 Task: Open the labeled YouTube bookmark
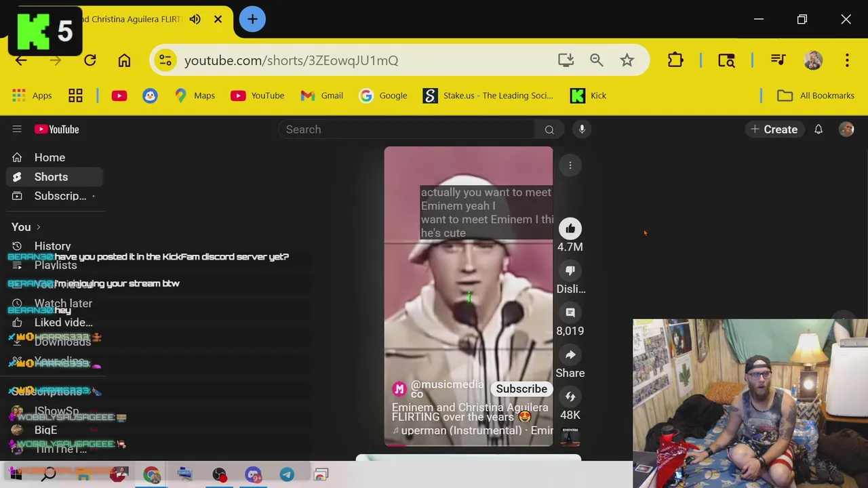click(x=258, y=96)
